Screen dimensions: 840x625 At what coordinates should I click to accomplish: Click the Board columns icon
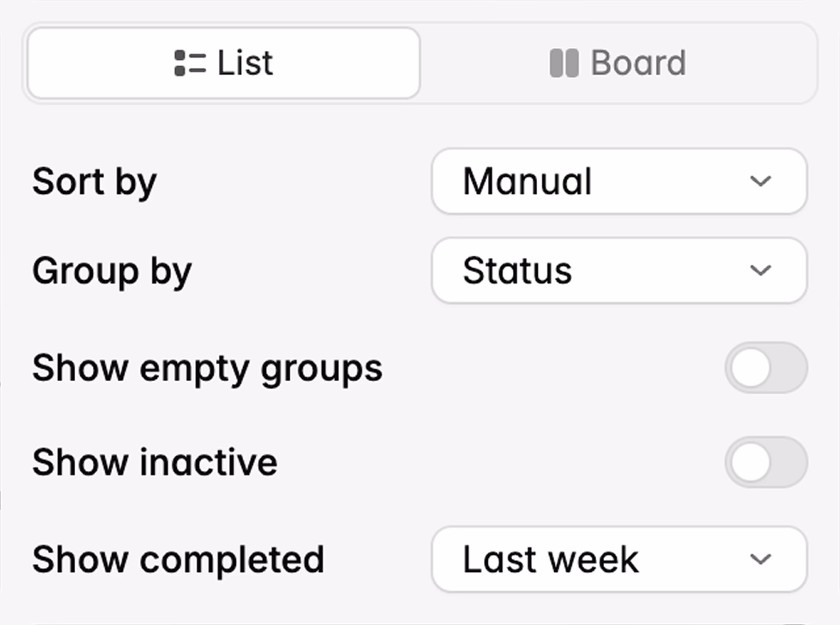coord(564,63)
